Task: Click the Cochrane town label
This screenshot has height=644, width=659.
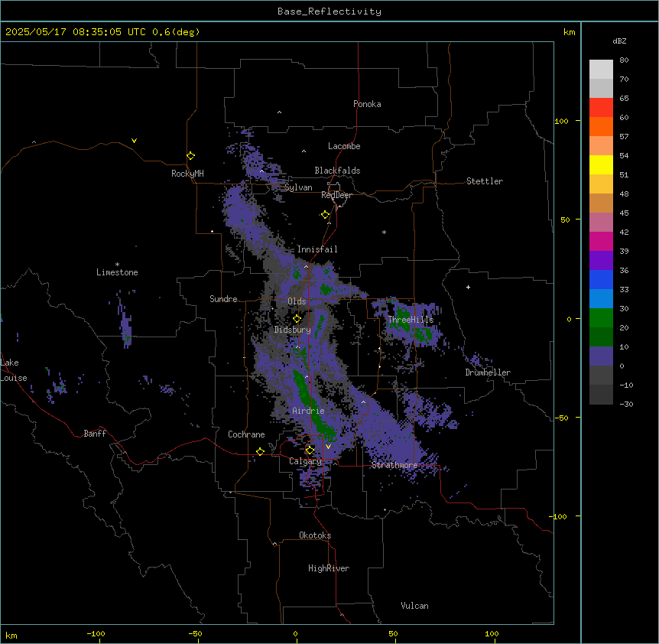Action: click(x=246, y=434)
